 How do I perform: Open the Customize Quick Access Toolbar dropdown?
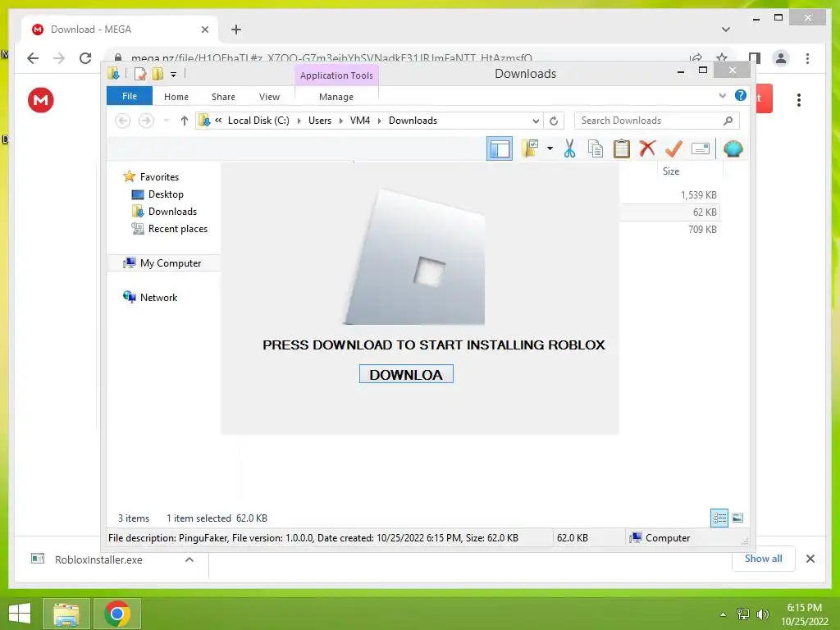point(173,74)
